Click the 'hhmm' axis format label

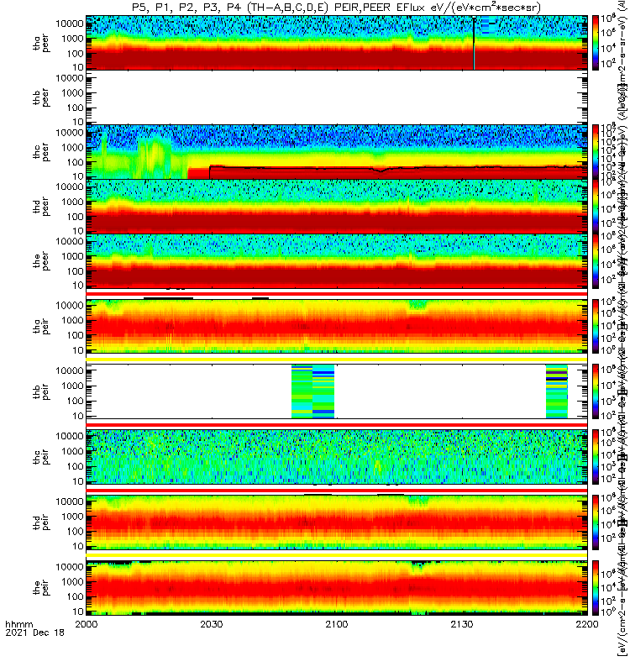tap(18, 624)
